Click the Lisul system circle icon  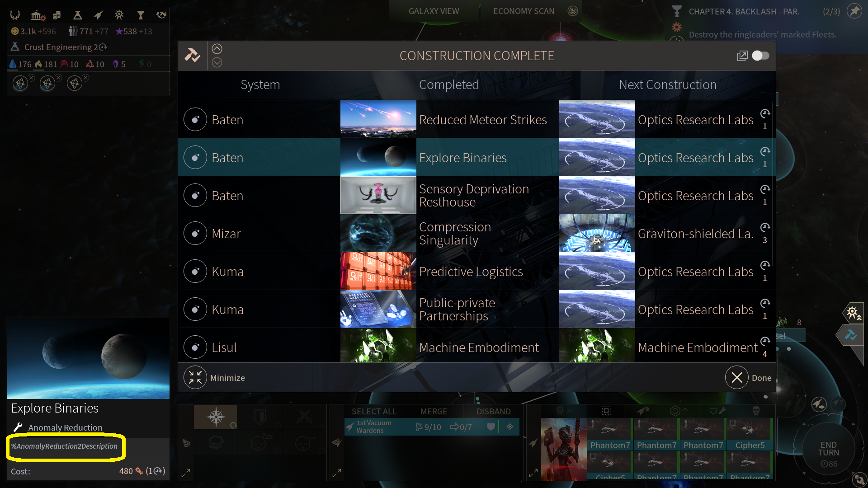pos(195,347)
